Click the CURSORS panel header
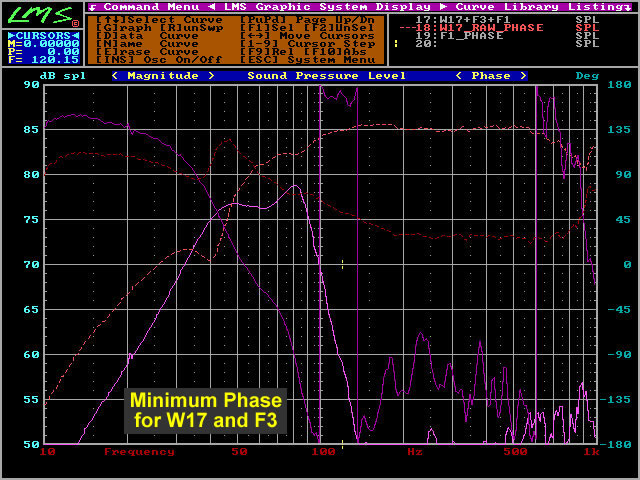 [43, 36]
